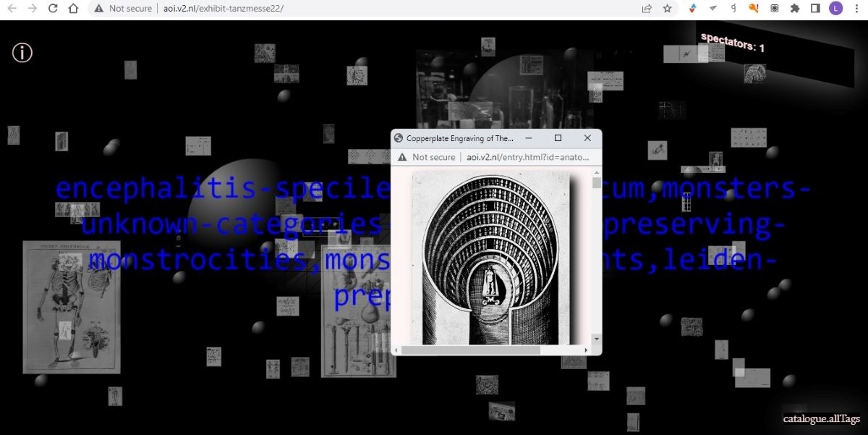Open the circled info icon
Screen dimensions: 868x435
pos(22,53)
